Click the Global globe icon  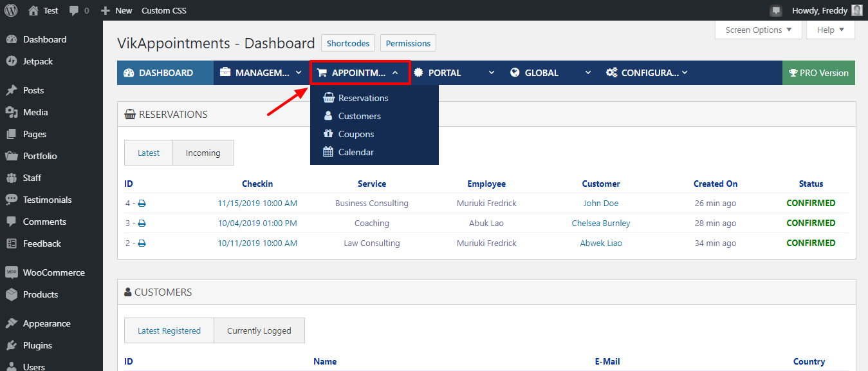coord(515,73)
